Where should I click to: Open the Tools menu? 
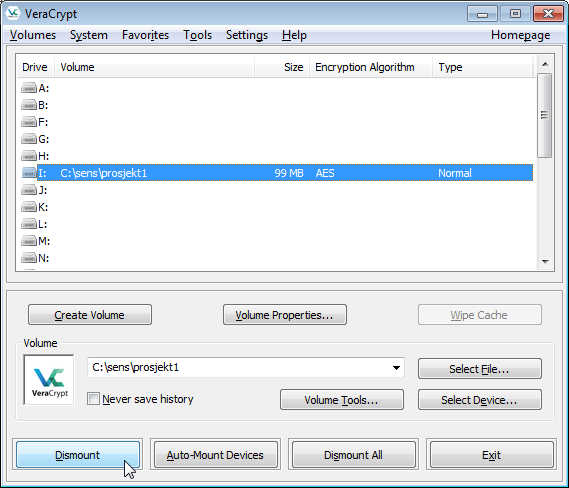pos(197,35)
